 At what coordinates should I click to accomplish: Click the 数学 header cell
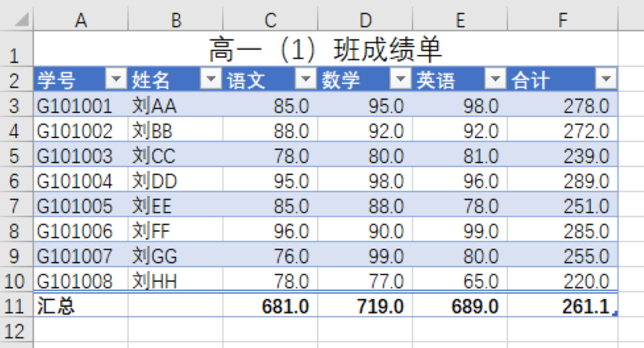(365, 79)
